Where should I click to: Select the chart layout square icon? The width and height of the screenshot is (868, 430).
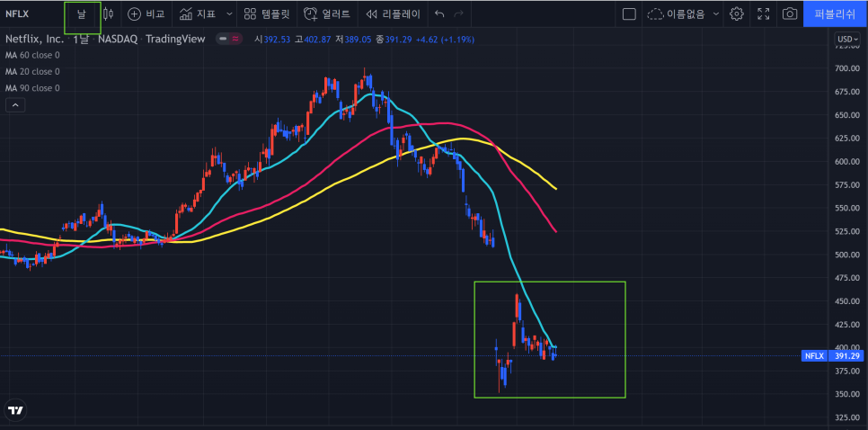(629, 14)
